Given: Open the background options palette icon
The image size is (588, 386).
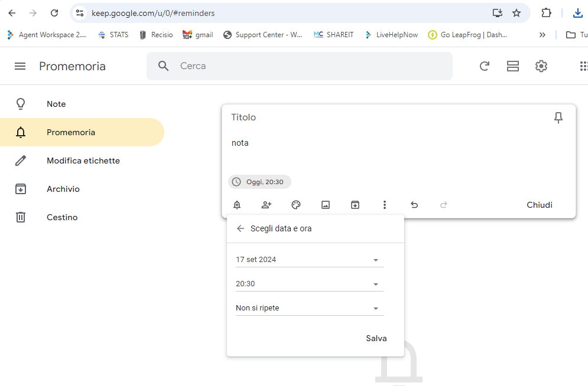Looking at the screenshot, I should pos(296,205).
